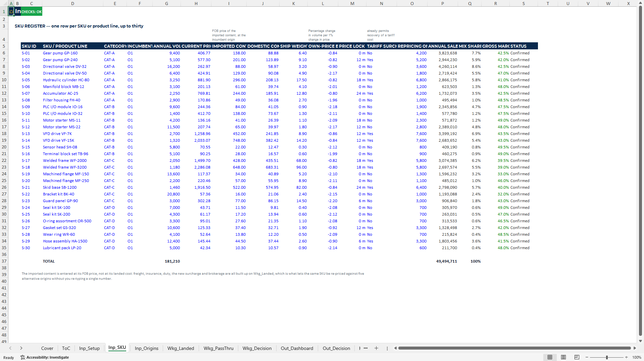Switch to Page Break Preview icon

click(577, 357)
